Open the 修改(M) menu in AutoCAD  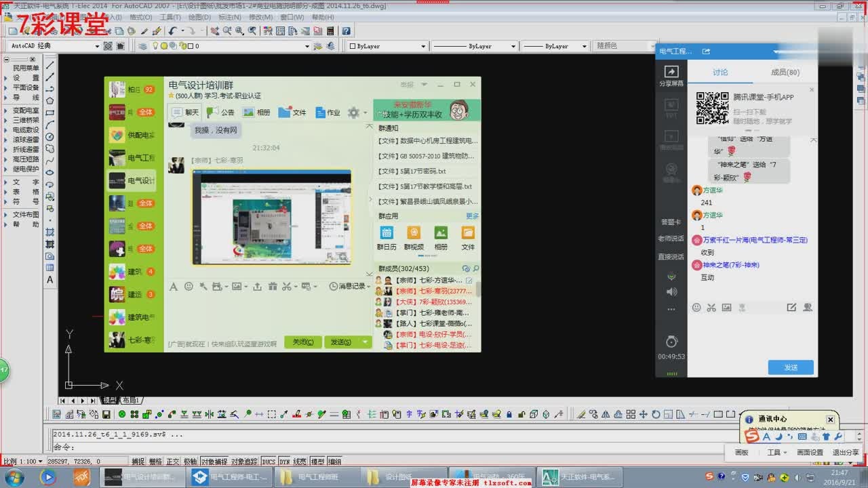(x=260, y=17)
